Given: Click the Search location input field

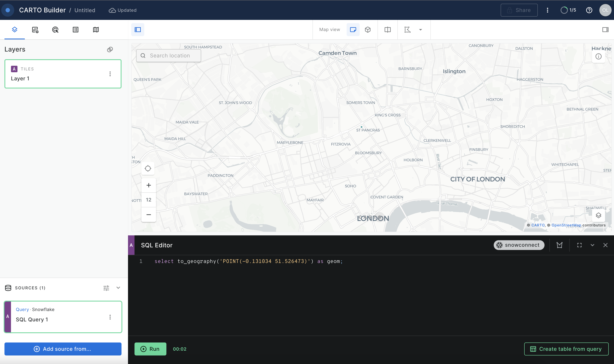Looking at the screenshot, I should point(172,55).
